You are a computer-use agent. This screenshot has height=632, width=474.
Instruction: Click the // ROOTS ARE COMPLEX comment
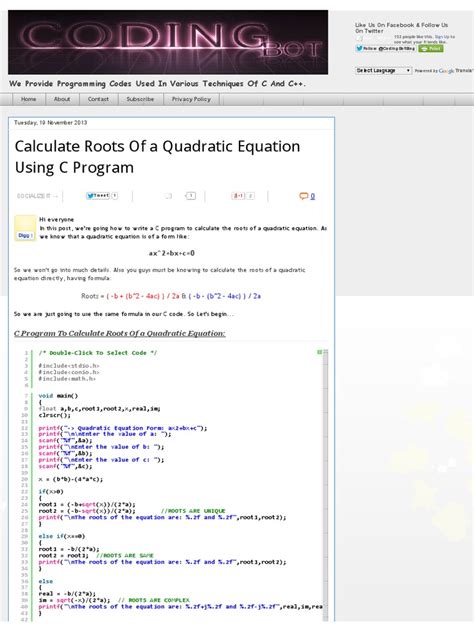[154, 600]
